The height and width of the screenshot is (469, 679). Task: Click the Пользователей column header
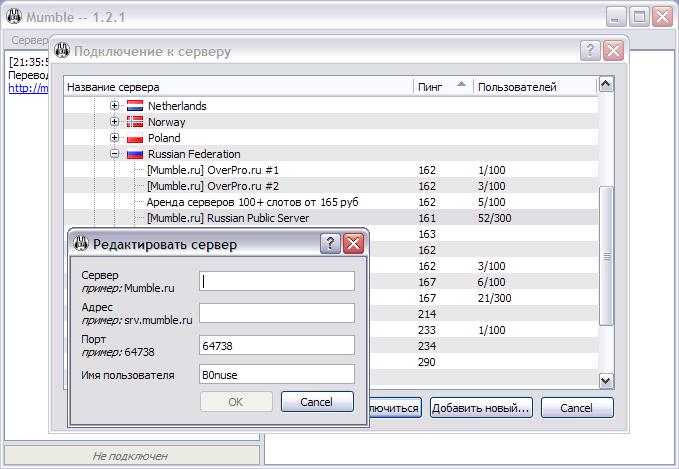[516, 87]
